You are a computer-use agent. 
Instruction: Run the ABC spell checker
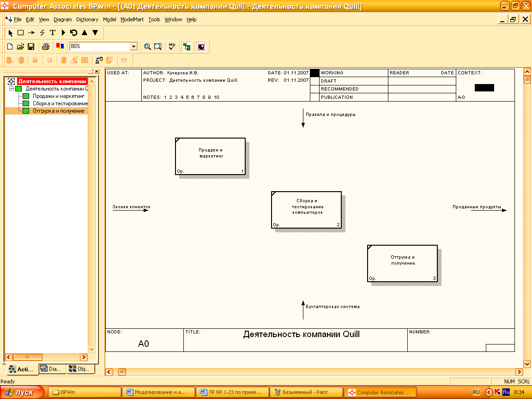point(172,47)
